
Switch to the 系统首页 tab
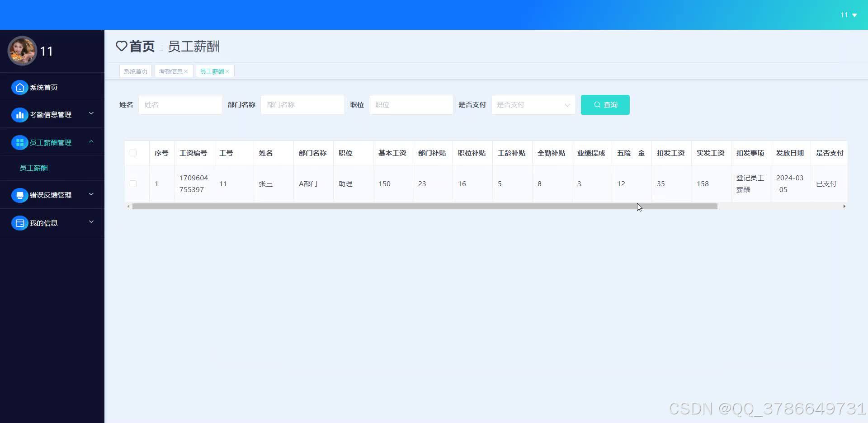(136, 71)
